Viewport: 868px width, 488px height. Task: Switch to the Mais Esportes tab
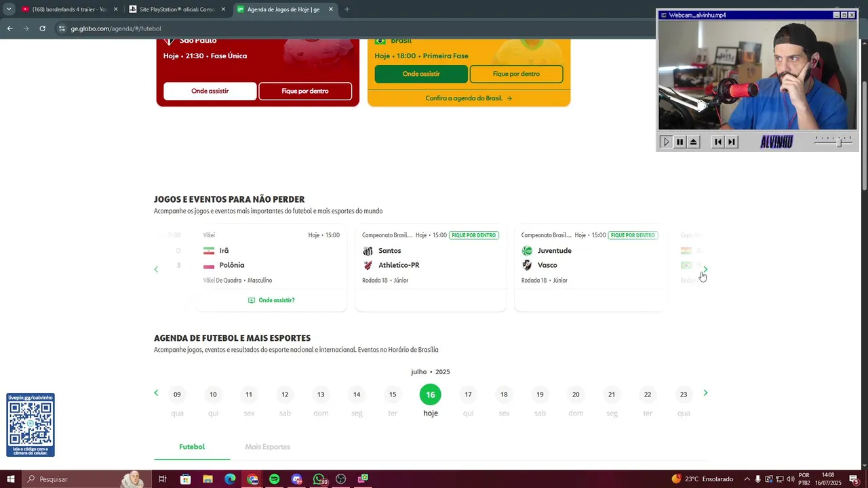pos(268,447)
